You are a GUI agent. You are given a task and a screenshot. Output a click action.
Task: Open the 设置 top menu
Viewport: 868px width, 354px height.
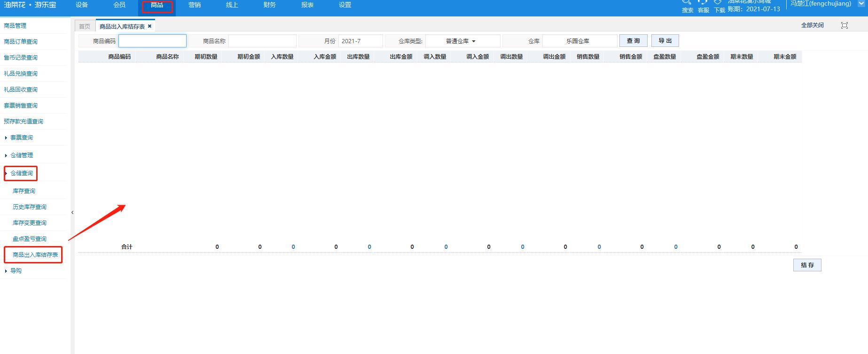coord(345,5)
